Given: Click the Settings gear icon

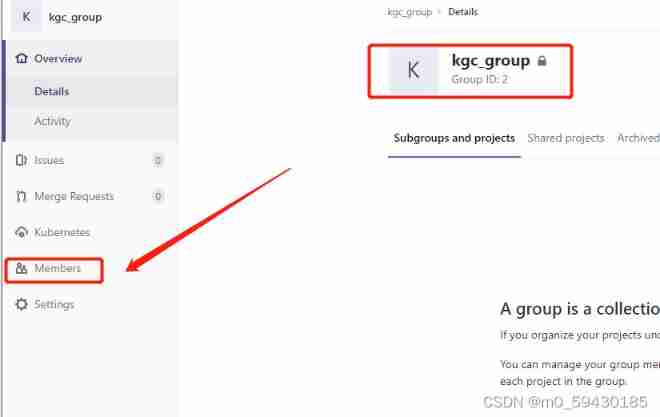Looking at the screenshot, I should coord(21,304).
